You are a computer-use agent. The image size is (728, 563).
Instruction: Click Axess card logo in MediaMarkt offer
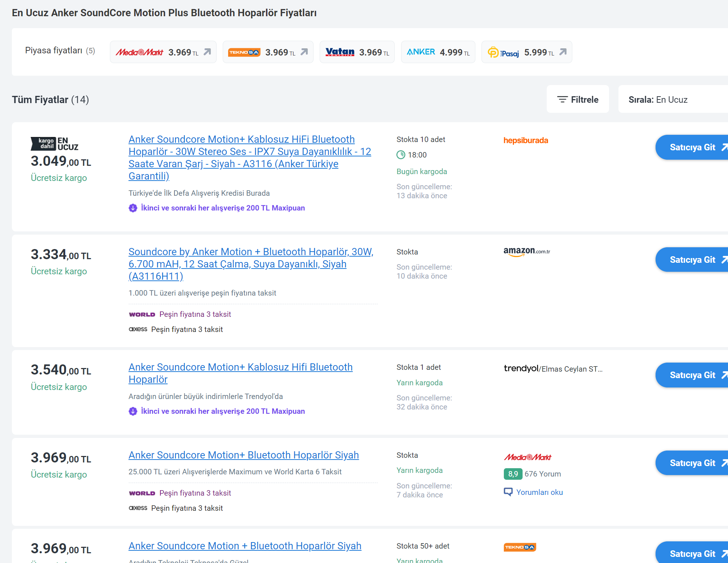[x=138, y=508]
